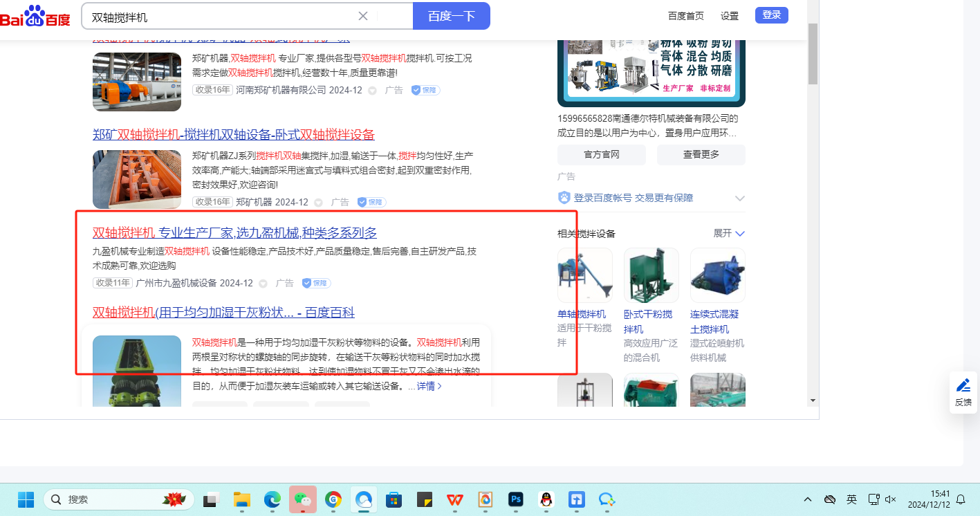Open File Explorer from the taskbar
The height and width of the screenshot is (516, 980).
pyautogui.click(x=241, y=499)
